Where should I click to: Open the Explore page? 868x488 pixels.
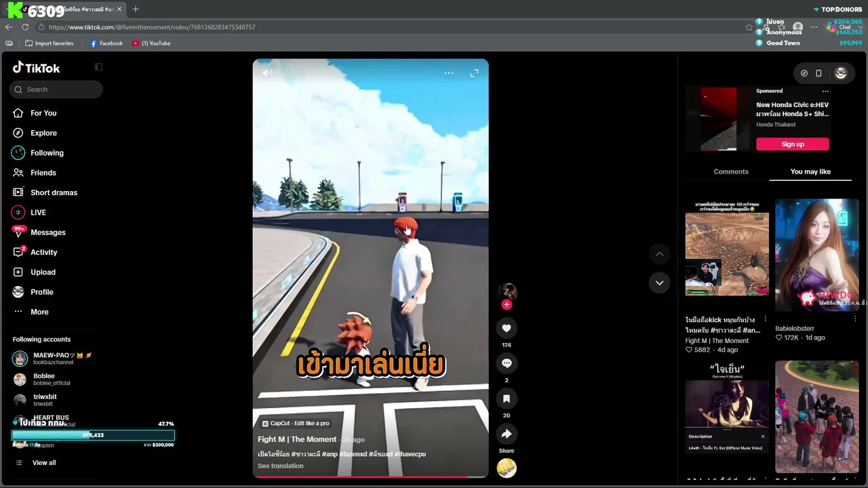[x=43, y=133]
